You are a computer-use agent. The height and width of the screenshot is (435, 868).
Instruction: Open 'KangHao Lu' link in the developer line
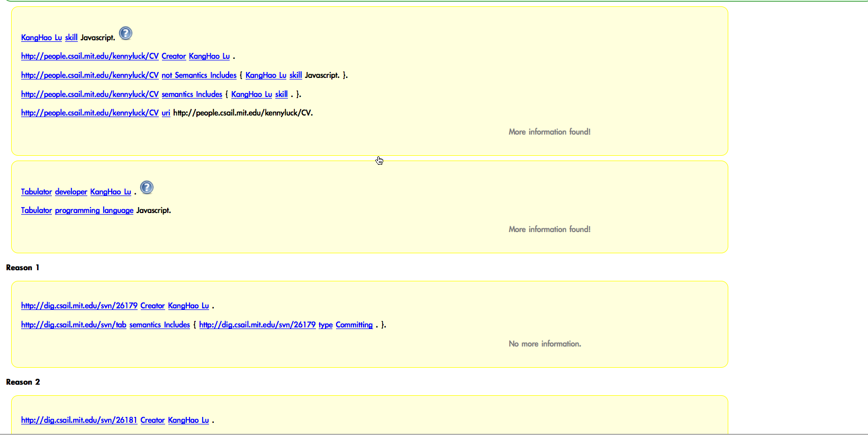111,192
